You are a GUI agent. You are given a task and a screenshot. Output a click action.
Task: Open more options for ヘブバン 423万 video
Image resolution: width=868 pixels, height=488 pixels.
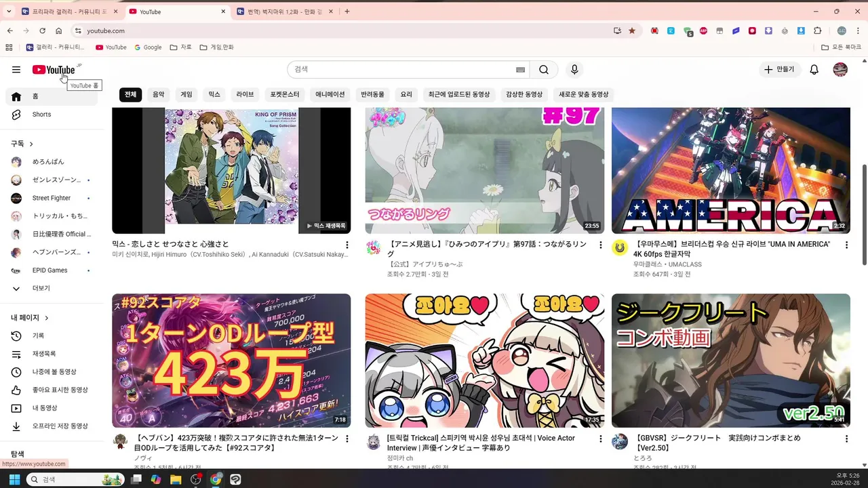coord(347,439)
